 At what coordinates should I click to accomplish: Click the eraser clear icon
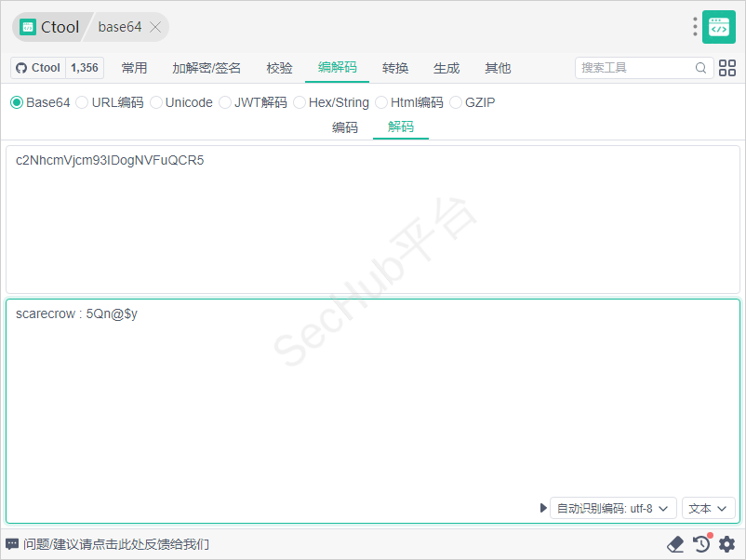click(675, 544)
